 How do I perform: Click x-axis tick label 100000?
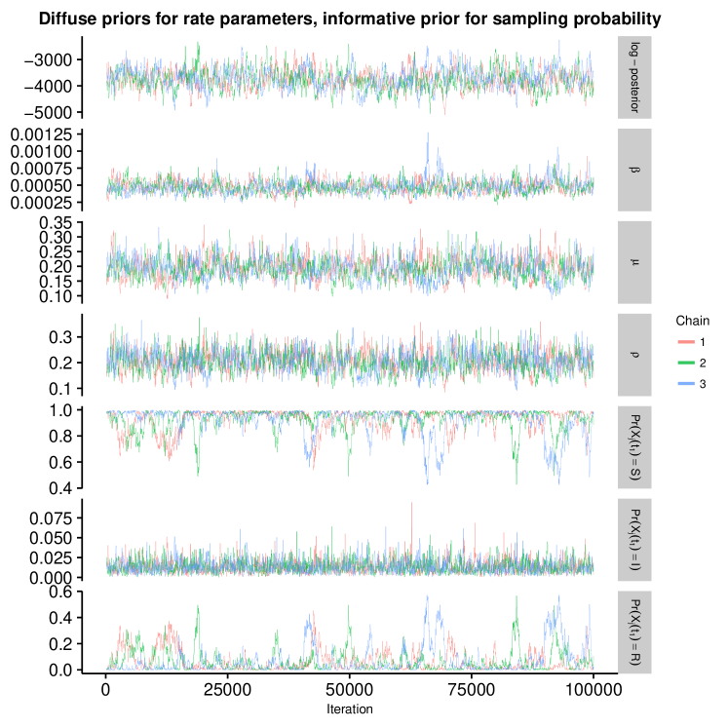[593, 689]
